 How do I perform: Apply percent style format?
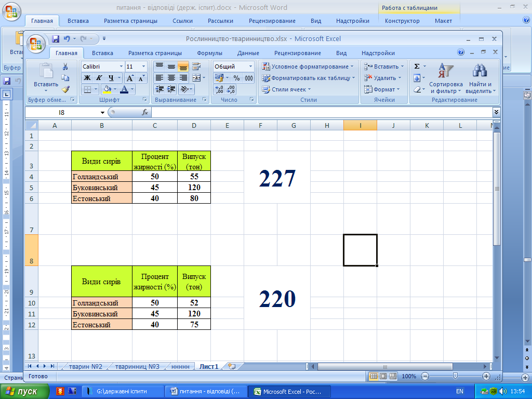point(236,78)
